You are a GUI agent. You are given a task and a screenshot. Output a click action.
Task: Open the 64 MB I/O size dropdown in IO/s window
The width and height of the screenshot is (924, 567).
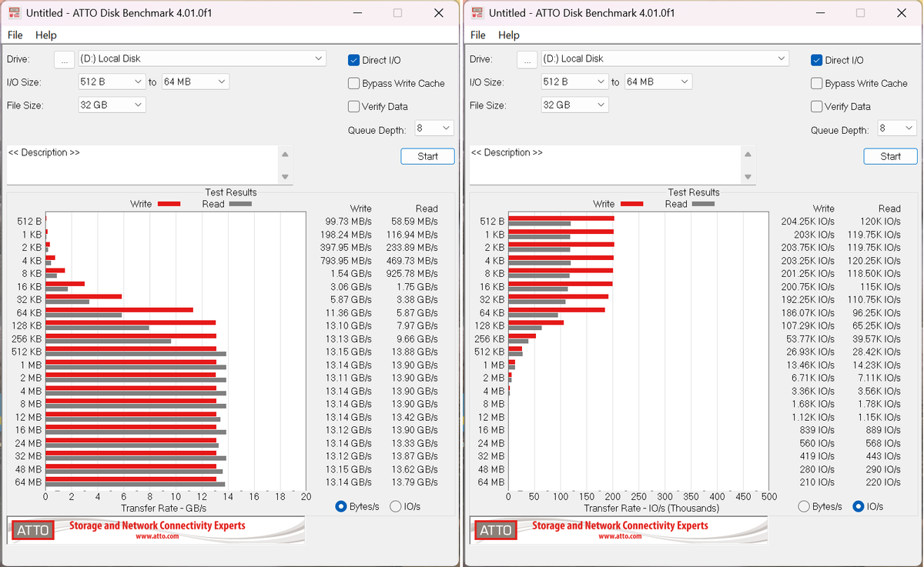(x=658, y=82)
